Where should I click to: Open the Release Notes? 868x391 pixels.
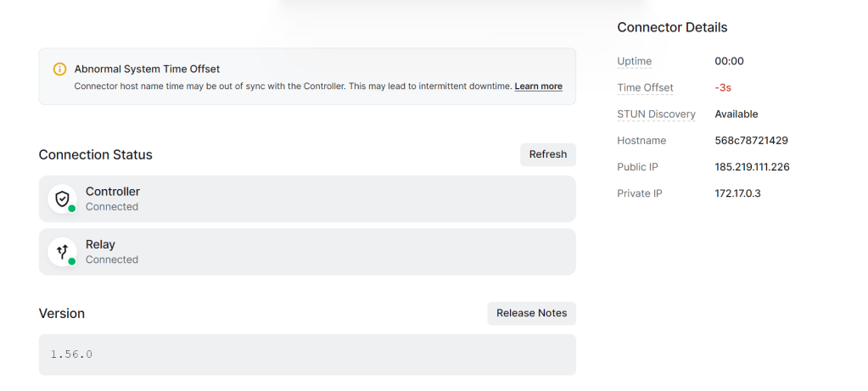point(531,313)
